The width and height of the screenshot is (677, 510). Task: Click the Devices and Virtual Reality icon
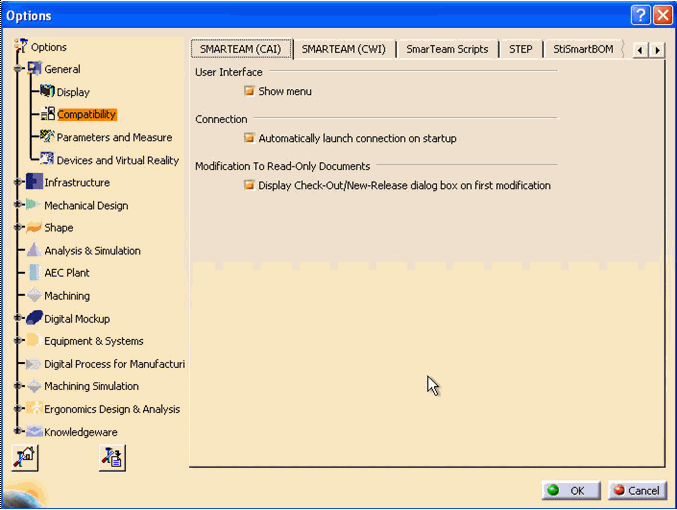point(47,160)
